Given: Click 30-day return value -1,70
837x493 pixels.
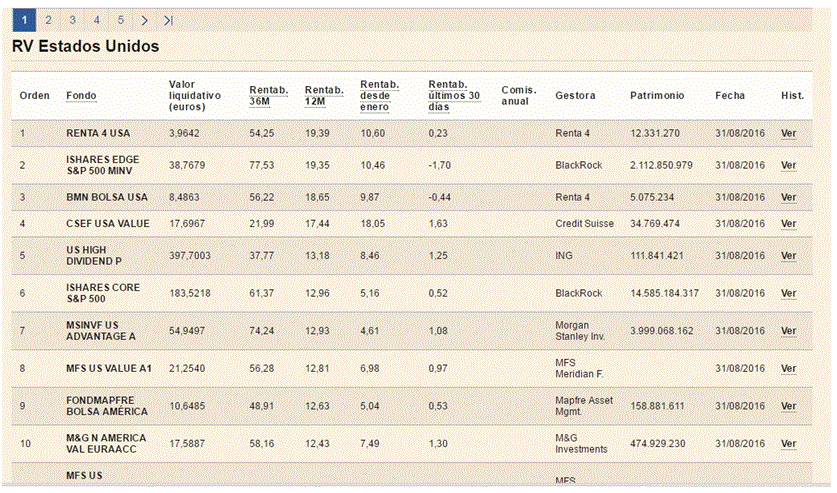Looking at the screenshot, I should tap(439, 165).
